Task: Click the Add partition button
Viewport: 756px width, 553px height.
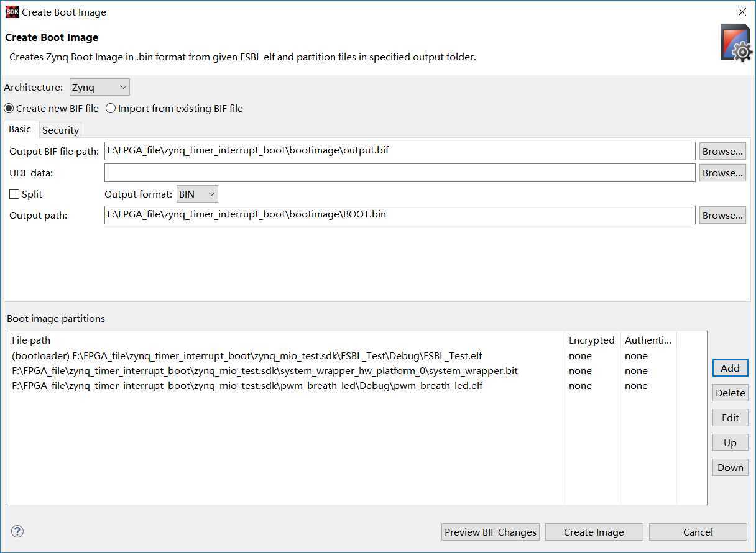Action: click(x=730, y=368)
